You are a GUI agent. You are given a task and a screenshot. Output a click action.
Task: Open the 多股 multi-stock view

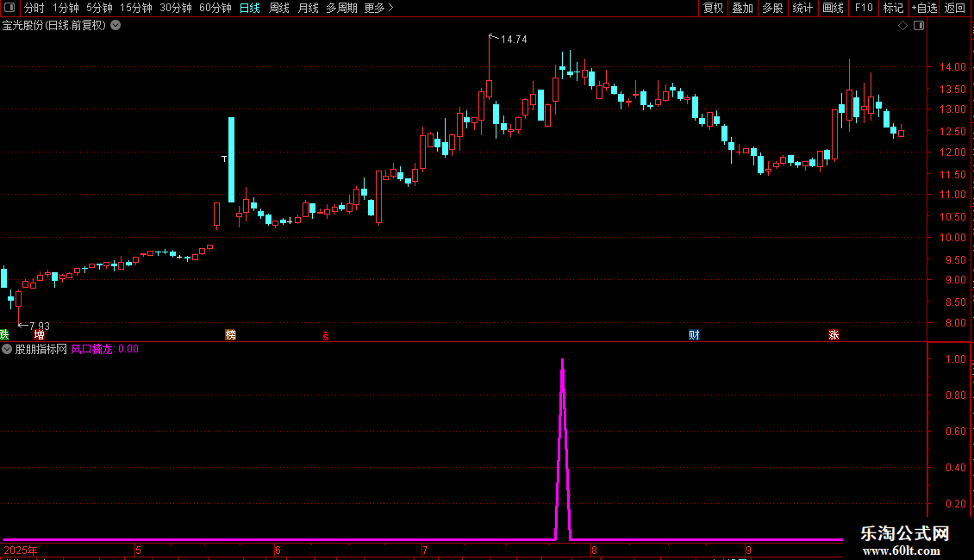click(x=773, y=8)
